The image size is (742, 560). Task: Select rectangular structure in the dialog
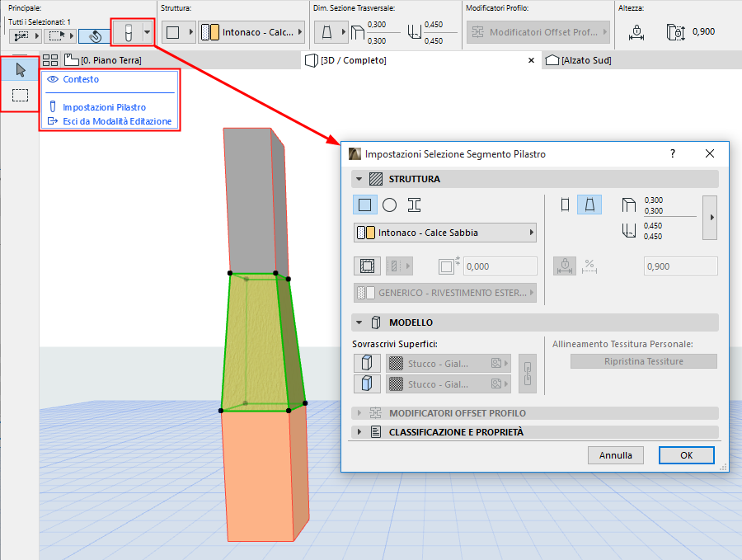[365, 205]
